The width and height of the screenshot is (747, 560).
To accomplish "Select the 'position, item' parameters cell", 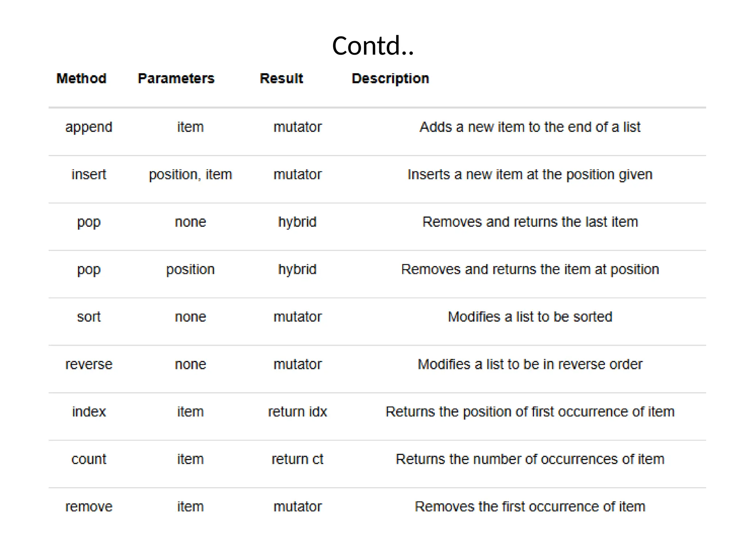I will (x=190, y=175).
